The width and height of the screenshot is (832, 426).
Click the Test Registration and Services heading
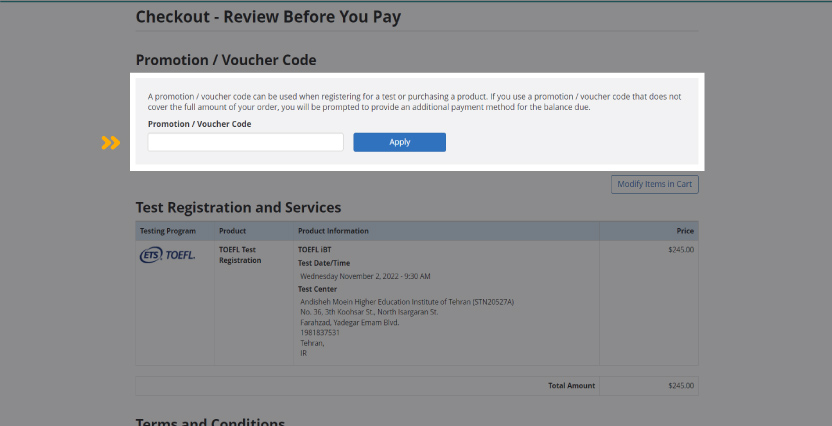pyautogui.click(x=238, y=207)
